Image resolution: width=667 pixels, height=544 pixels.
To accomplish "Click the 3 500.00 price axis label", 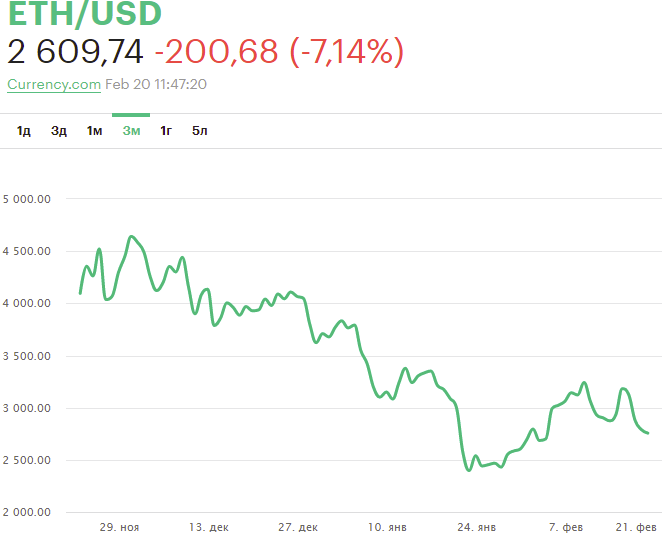I will point(27,356).
